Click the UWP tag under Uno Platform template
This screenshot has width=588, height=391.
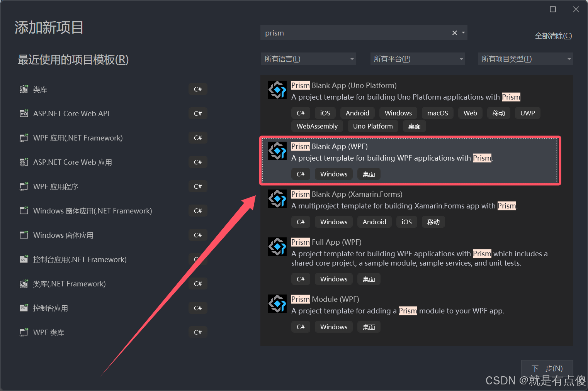528,113
